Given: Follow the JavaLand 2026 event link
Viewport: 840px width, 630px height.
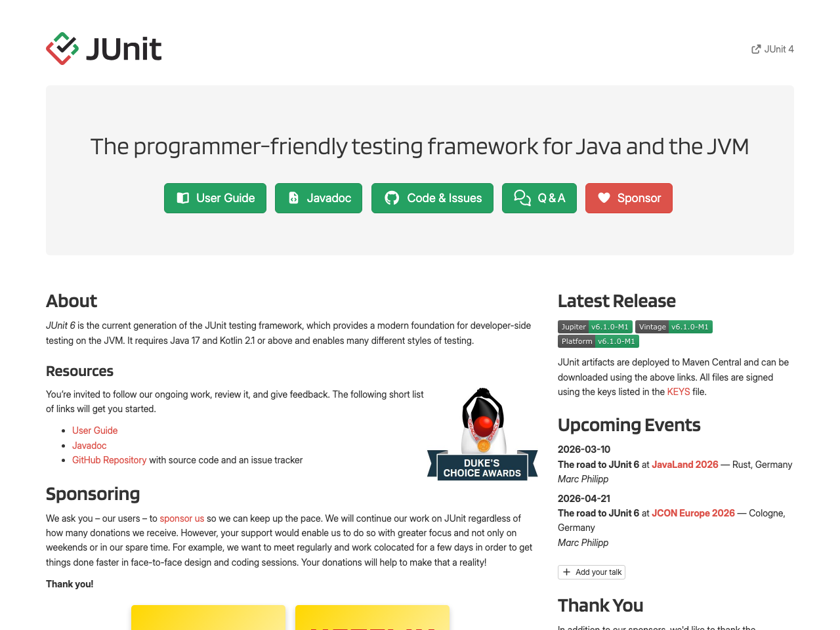Looking at the screenshot, I should 684,465.
